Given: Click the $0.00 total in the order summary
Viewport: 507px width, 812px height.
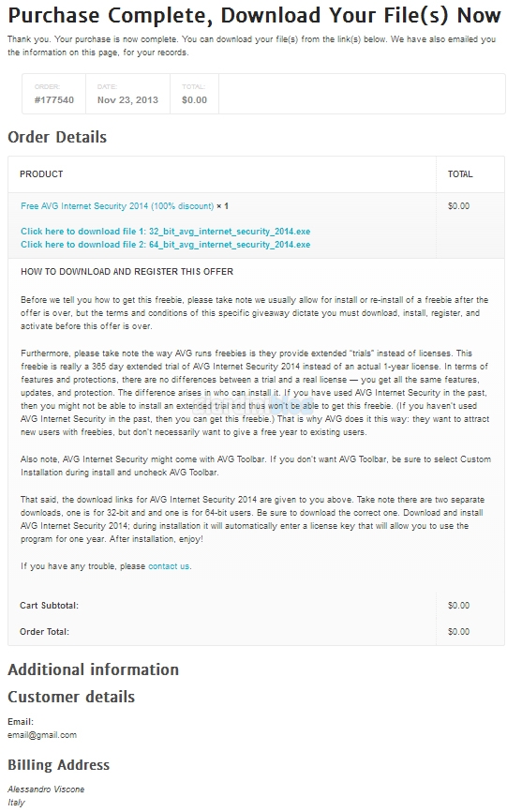Looking at the screenshot, I should click(x=195, y=100).
